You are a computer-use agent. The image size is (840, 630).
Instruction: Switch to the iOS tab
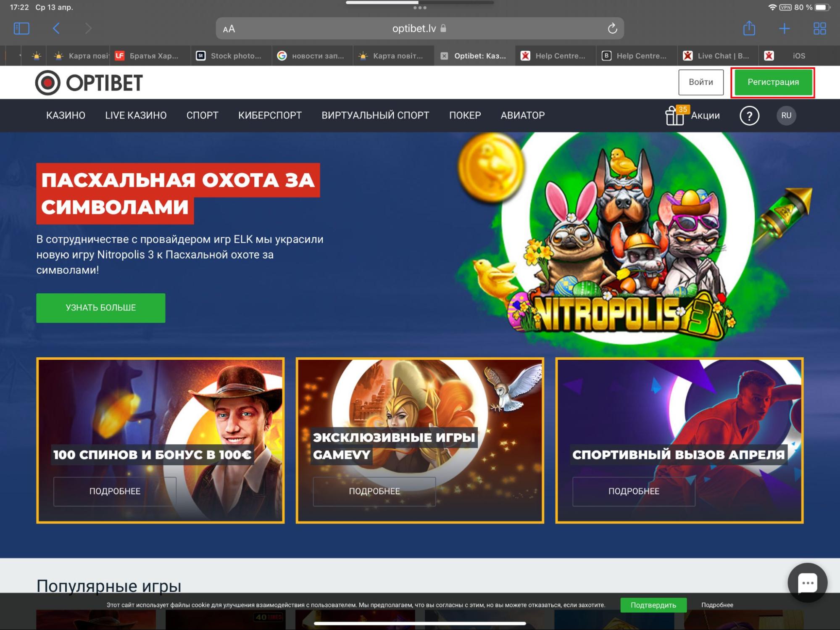click(798, 56)
